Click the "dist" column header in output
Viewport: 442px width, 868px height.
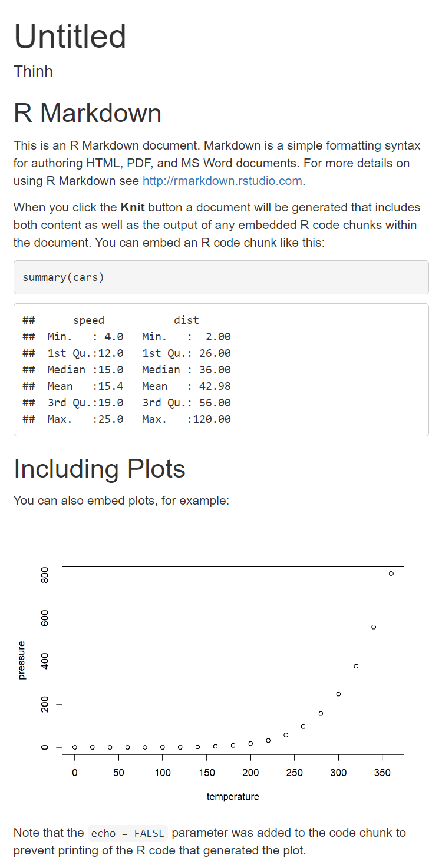coord(186,320)
